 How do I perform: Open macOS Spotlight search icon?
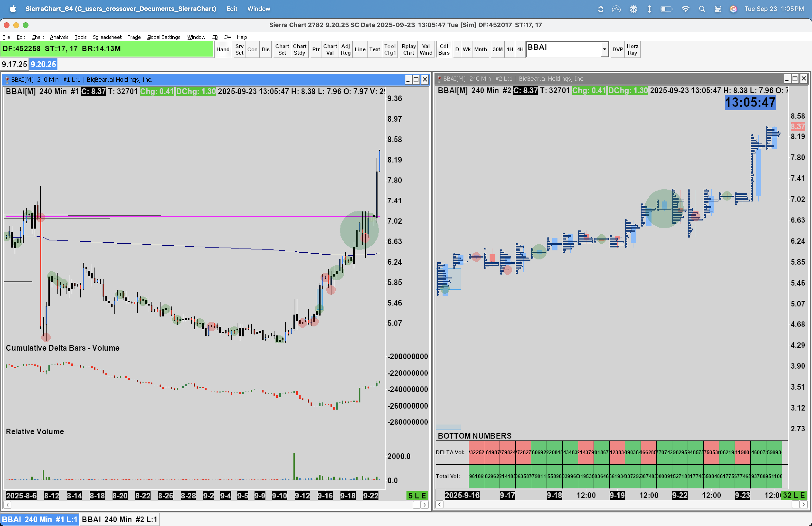[702, 9]
